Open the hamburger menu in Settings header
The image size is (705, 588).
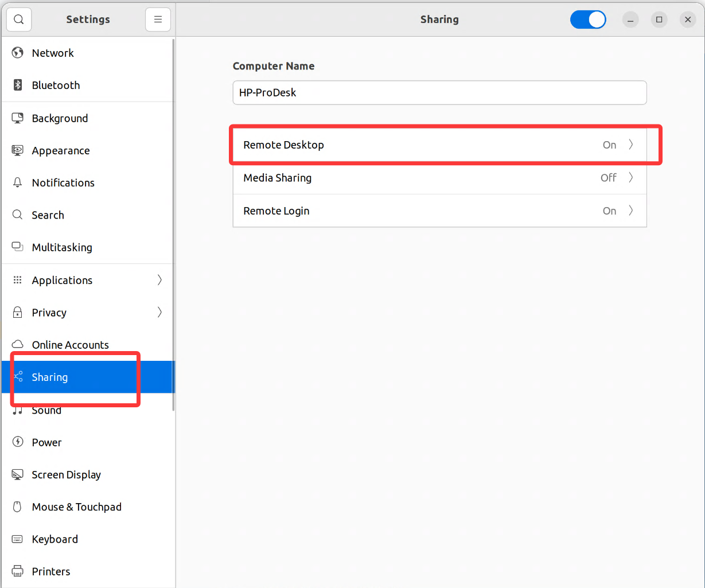[158, 20]
